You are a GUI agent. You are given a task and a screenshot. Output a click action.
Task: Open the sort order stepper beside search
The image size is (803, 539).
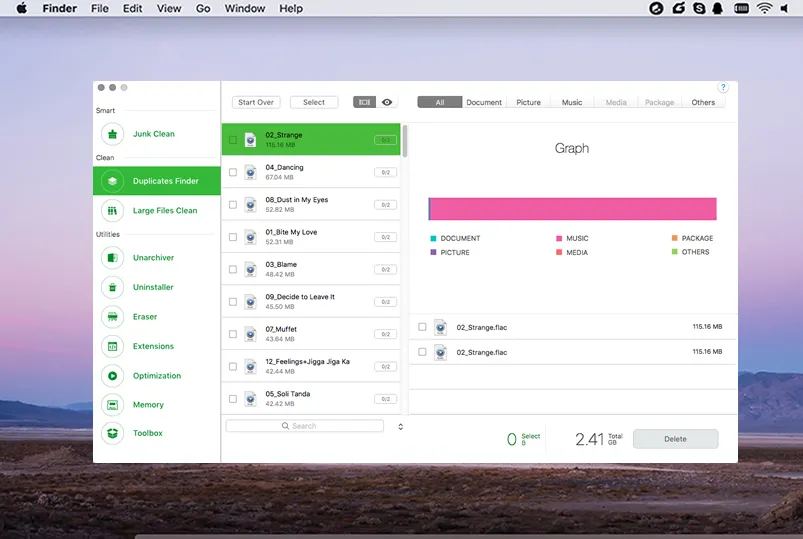(400, 426)
